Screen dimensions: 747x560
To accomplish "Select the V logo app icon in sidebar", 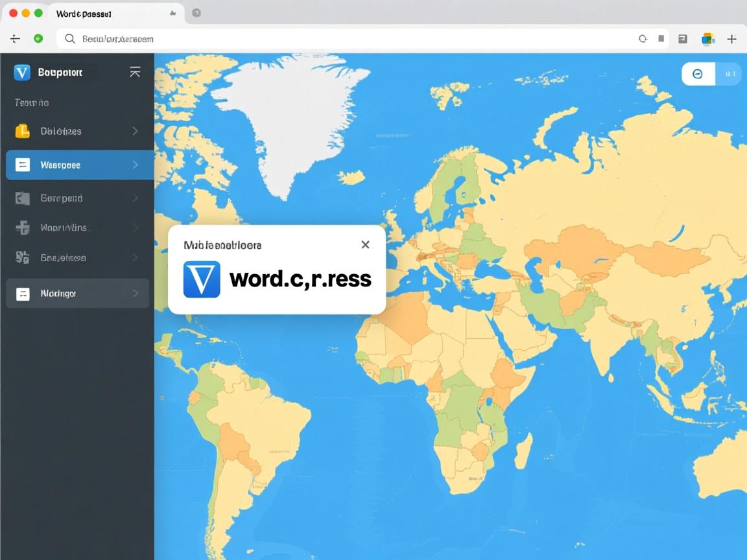I will 22,72.
